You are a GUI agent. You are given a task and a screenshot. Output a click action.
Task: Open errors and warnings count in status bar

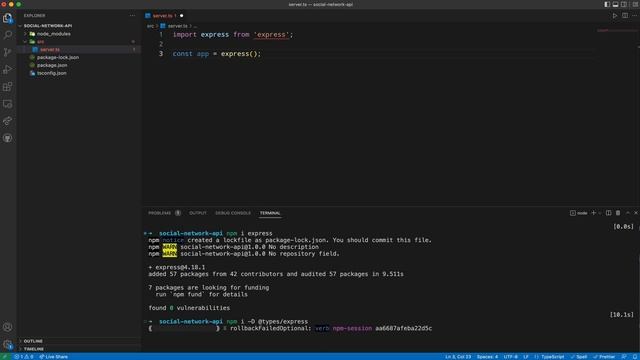click(x=23, y=356)
